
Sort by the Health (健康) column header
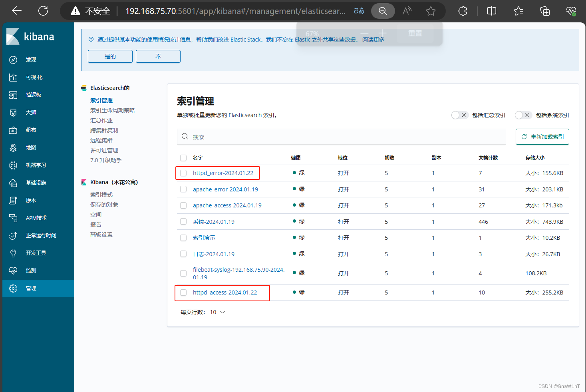296,158
